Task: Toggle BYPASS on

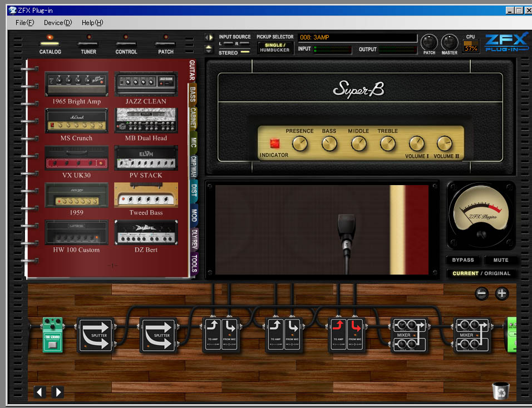Action: 463,260
